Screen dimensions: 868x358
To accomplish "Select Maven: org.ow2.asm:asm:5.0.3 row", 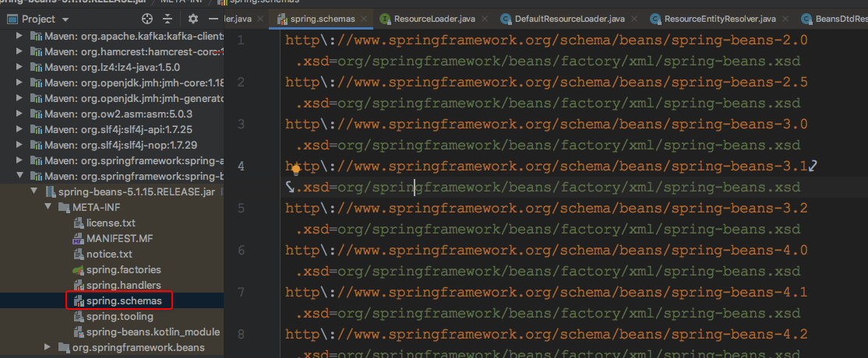I will 112,114.
